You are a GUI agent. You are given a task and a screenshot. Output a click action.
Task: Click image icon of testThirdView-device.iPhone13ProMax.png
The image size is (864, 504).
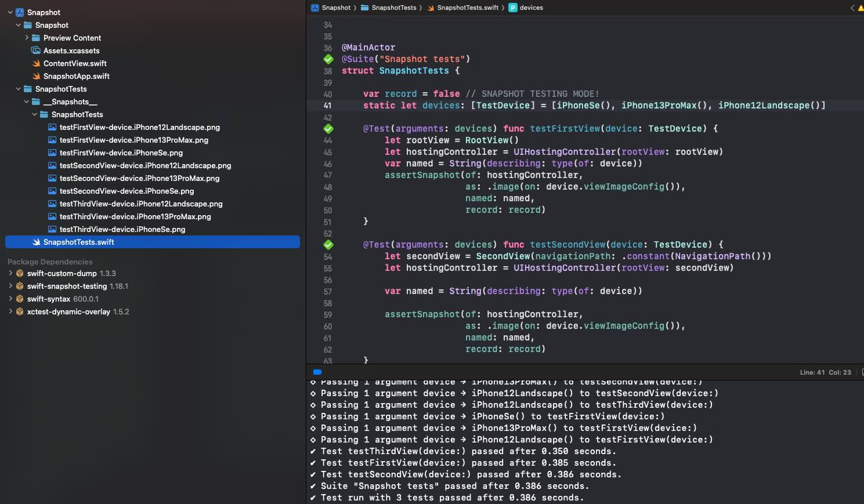(x=52, y=216)
